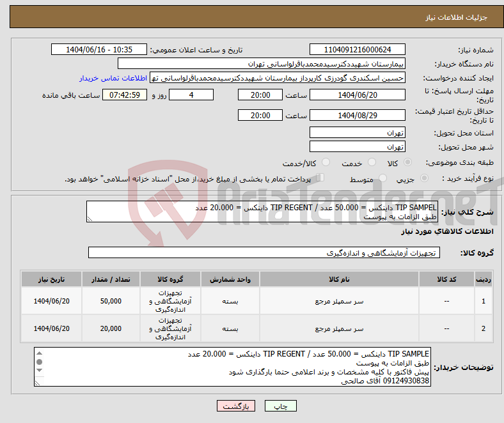Click resize grip of شرح کلی نیاز textarea

point(90,219)
